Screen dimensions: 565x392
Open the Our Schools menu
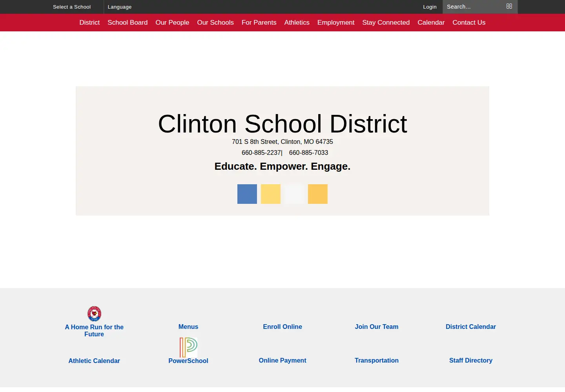point(215,22)
